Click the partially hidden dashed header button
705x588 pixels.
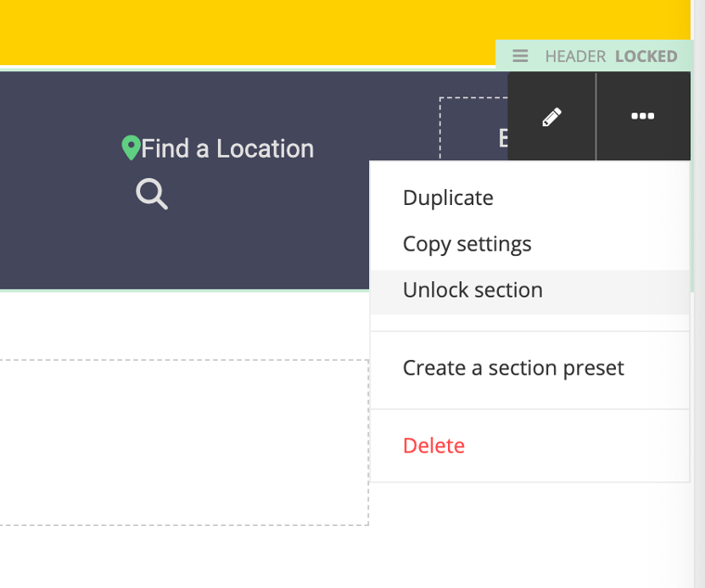[473, 130]
